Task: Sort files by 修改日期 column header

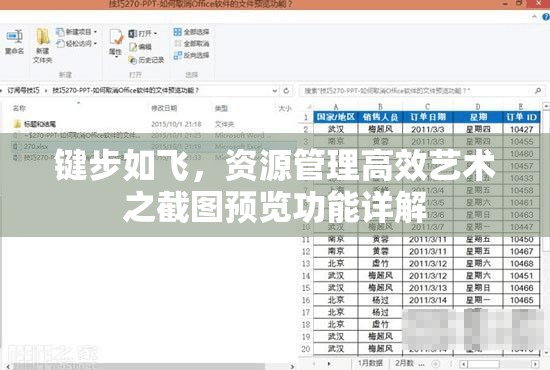Action: coord(164,108)
